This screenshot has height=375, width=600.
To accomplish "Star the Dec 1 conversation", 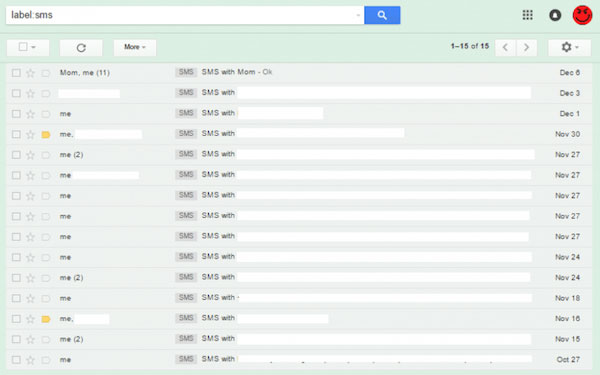I will tap(30, 114).
